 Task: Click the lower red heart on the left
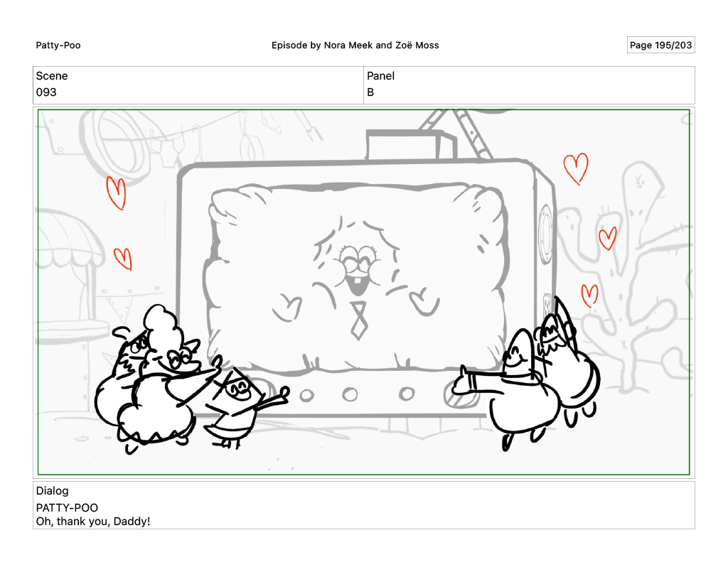[123, 259]
